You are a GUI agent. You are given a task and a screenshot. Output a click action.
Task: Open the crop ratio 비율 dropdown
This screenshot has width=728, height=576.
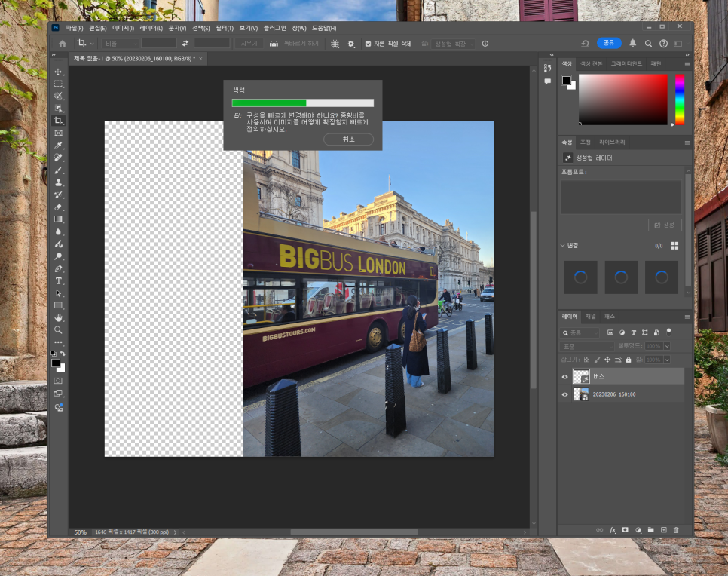[x=119, y=44]
